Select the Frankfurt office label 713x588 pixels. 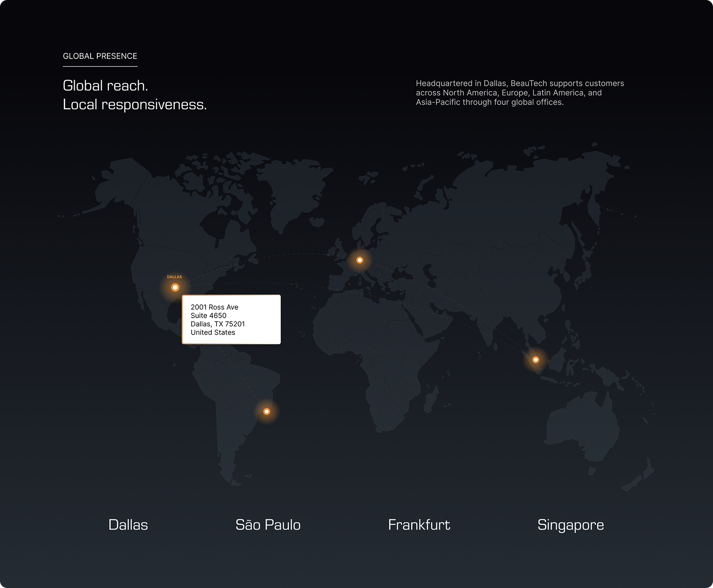419,525
